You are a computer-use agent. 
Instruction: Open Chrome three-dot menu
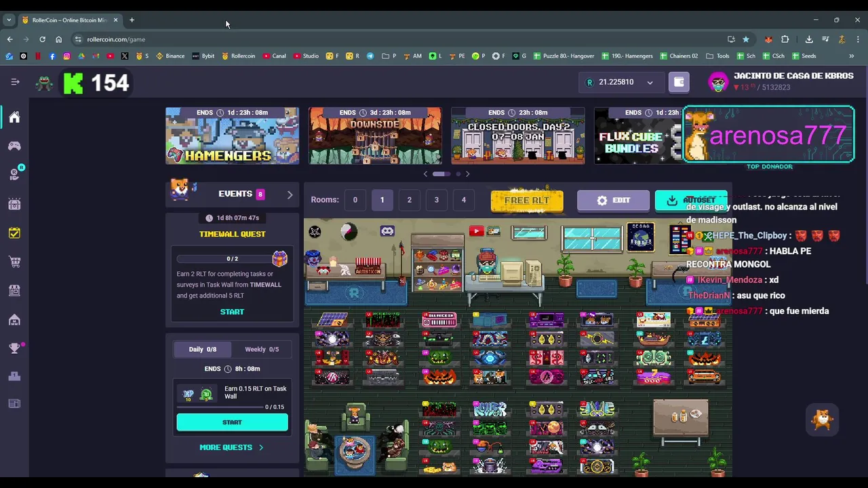[857, 39]
